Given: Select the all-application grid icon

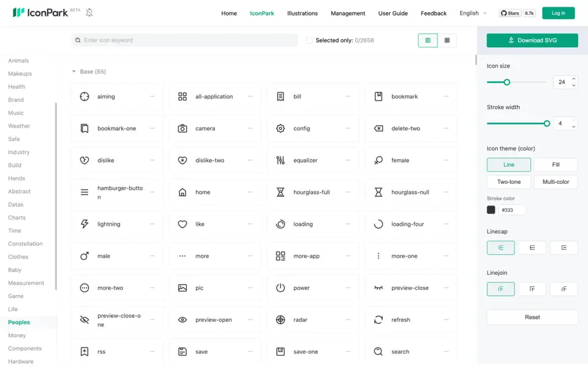Looking at the screenshot, I should click(x=183, y=96).
